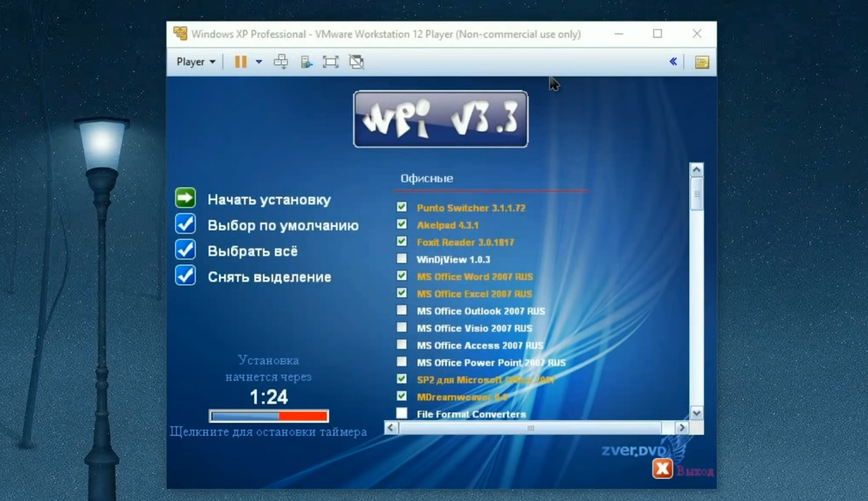
Task: Click the red X exit icon
Action: (662, 469)
